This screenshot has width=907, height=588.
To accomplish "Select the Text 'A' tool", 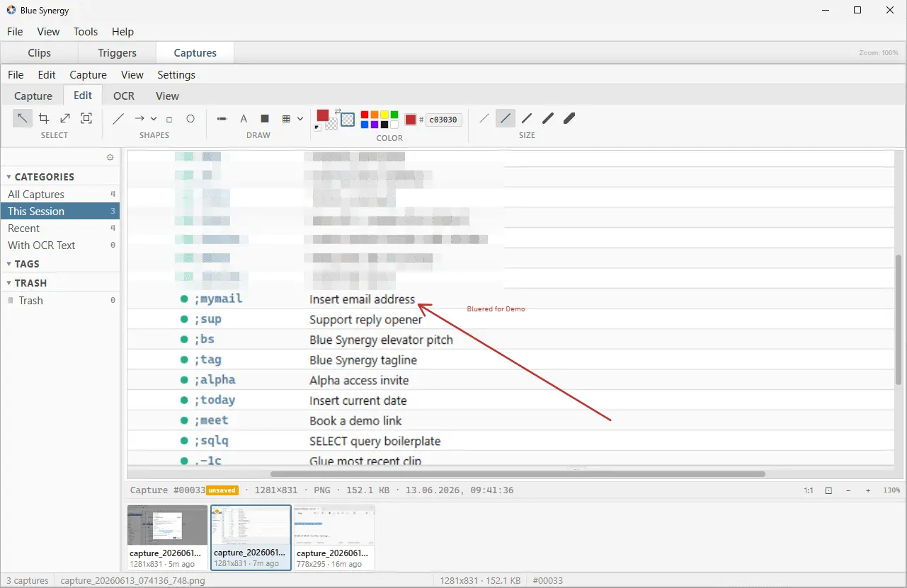I will pos(244,119).
